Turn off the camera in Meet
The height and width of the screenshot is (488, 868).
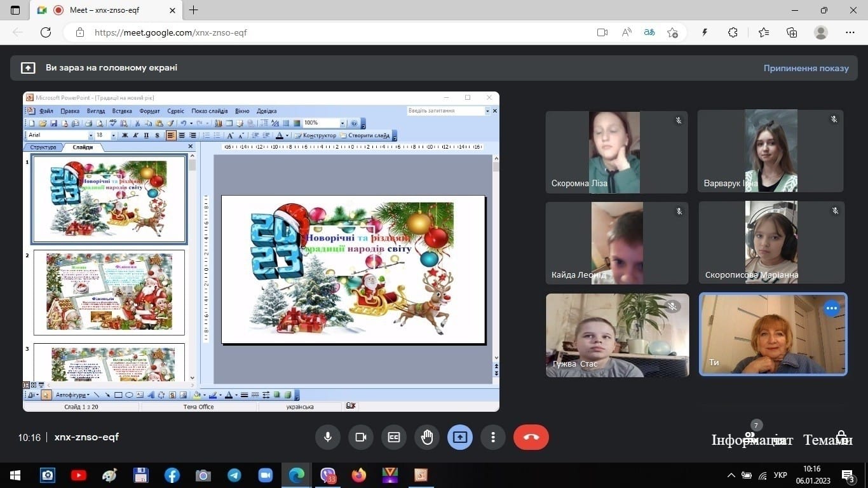point(361,437)
